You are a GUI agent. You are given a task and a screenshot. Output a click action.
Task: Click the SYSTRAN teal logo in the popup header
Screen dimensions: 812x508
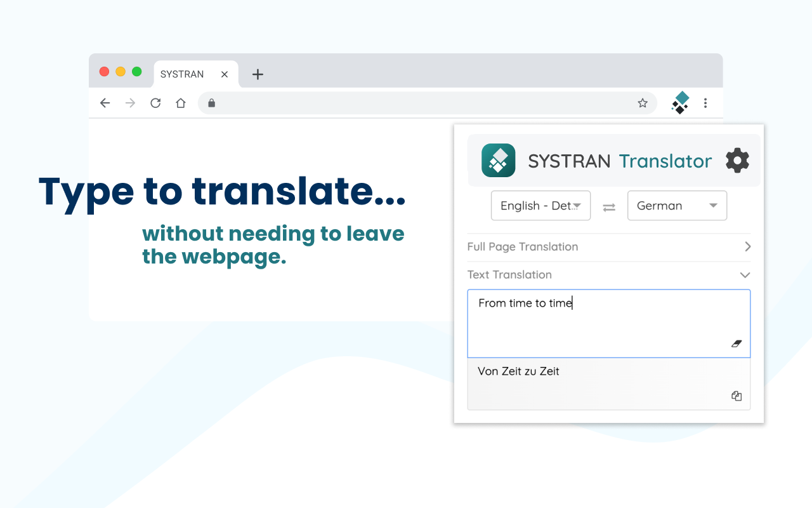tap(499, 160)
